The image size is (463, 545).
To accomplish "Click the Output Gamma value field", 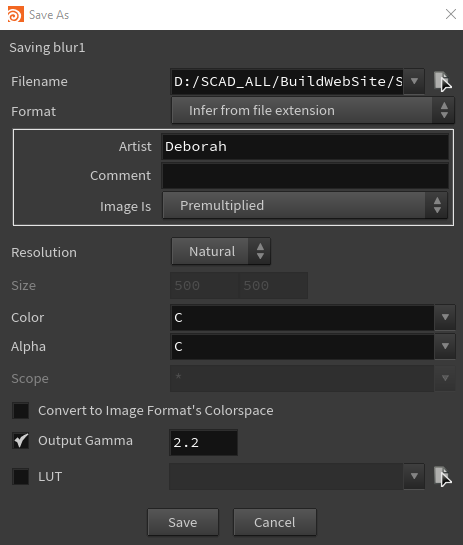I will [203, 442].
